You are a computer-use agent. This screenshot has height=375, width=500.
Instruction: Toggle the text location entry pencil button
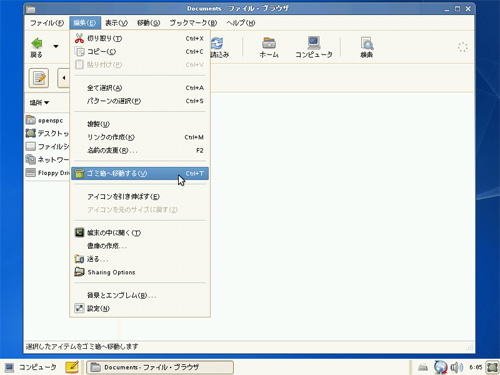pyautogui.click(x=39, y=78)
